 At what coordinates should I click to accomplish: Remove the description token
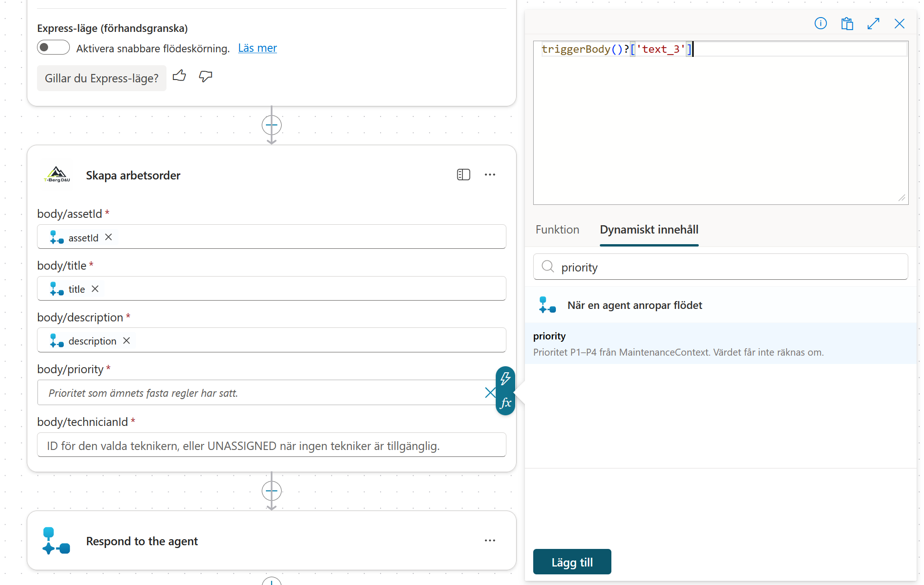[127, 341]
